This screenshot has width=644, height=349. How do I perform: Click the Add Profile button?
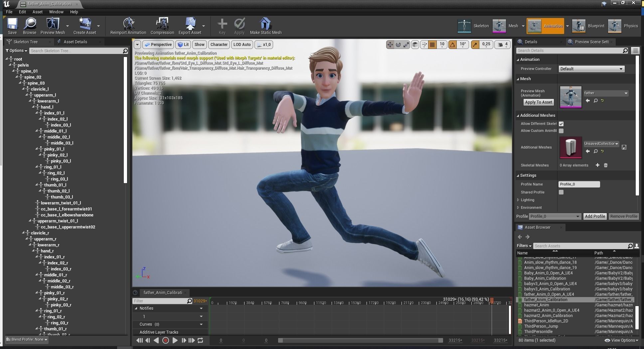595,216
